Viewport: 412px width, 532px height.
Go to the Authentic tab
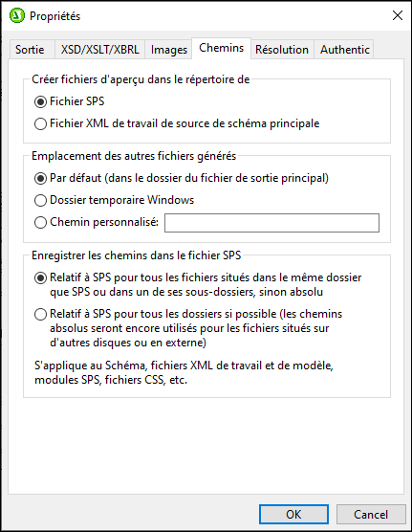pyautogui.click(x=344, y=50)
